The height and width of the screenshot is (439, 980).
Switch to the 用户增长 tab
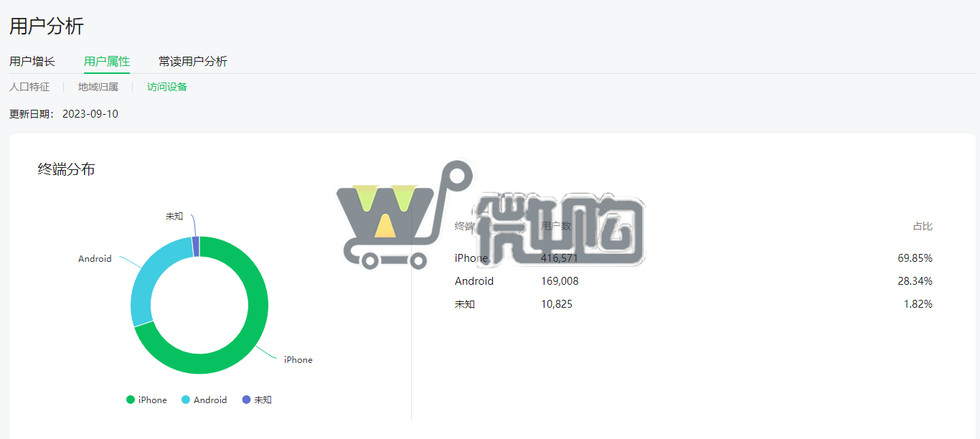[32, 62]
